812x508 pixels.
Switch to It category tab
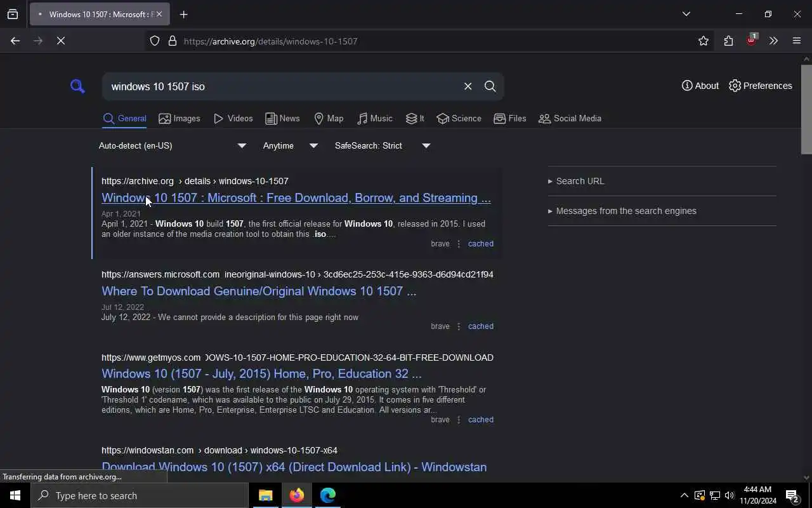415,119
